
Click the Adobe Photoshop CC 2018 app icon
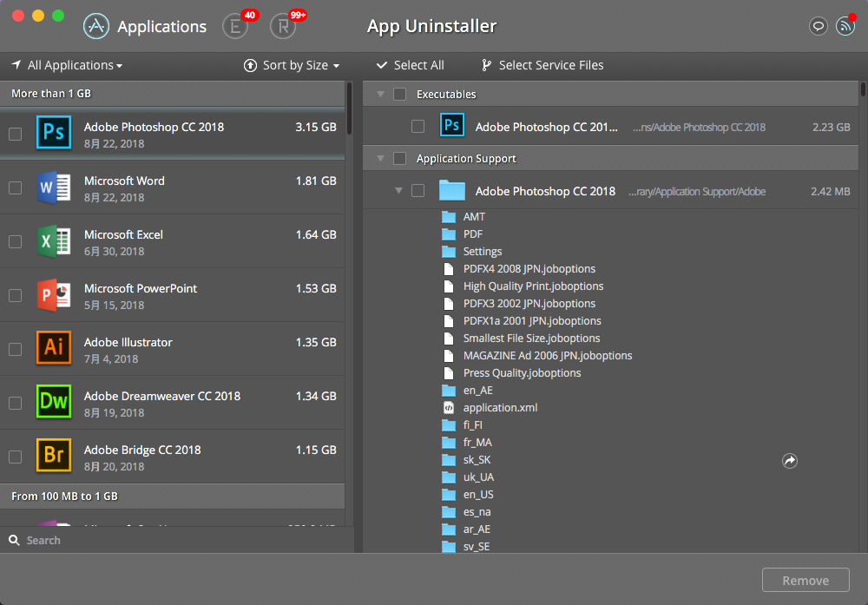[x=54, y=132]
